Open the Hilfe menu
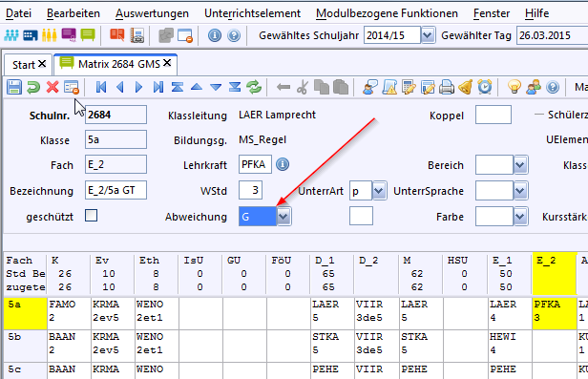Image resolution: width=588 pixels, height=379 pixels. pos(536,13)
